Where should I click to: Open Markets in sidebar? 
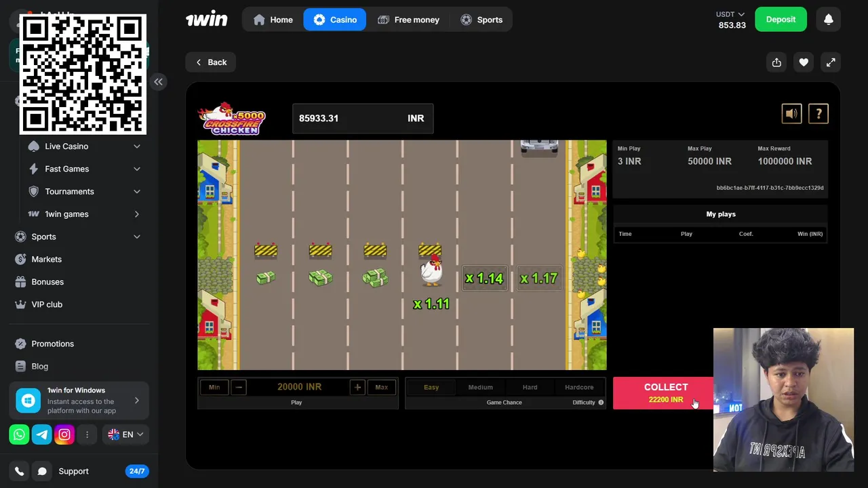point(46,260)
